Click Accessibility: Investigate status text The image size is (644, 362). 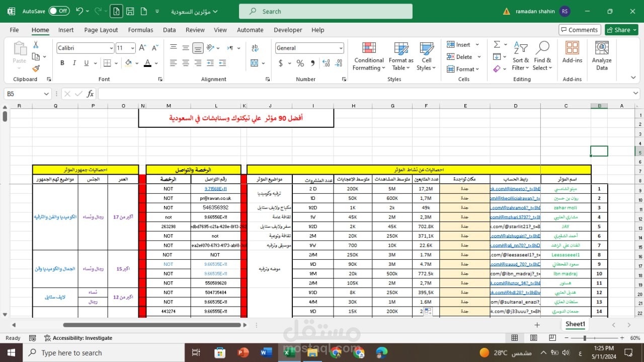78,338
